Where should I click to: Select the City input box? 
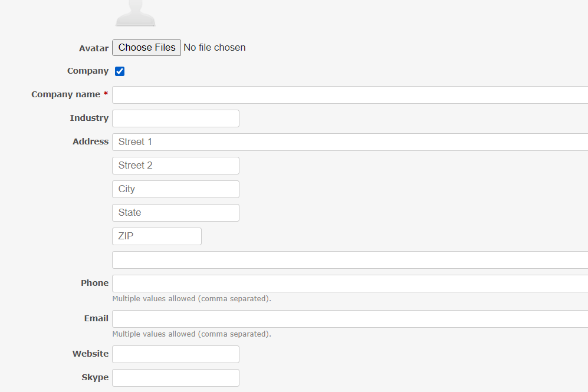pyautogui.click(x=175, y=189)
